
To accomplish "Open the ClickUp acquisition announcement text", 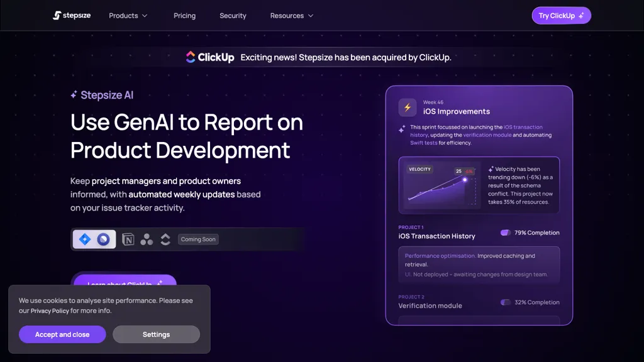I will point(346,57).
